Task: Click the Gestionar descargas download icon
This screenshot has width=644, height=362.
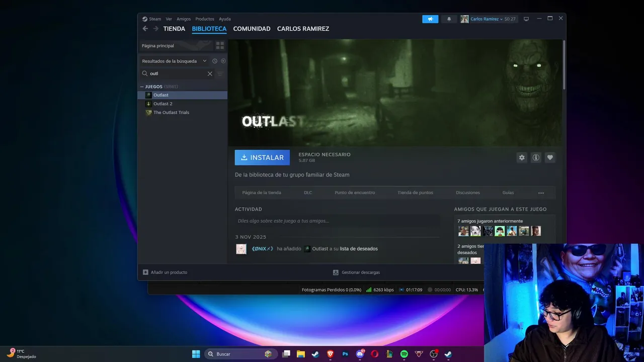Action: pyautogui.click(x=336, y=272)
